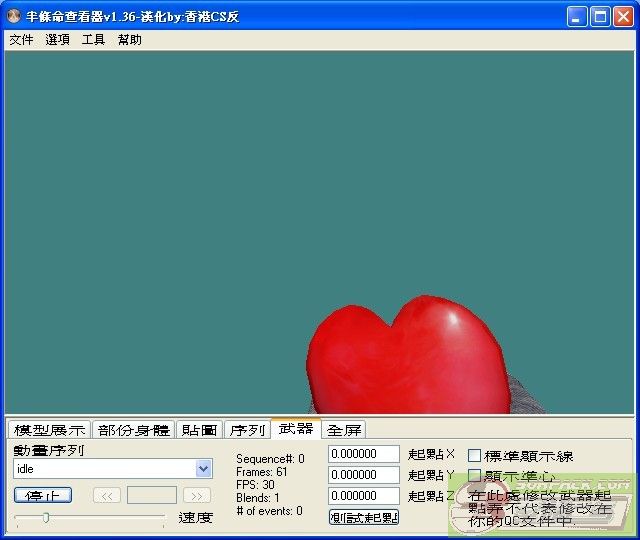Open the 選項 menu
The width and height of the screenshot is (640, 540).
57,40
